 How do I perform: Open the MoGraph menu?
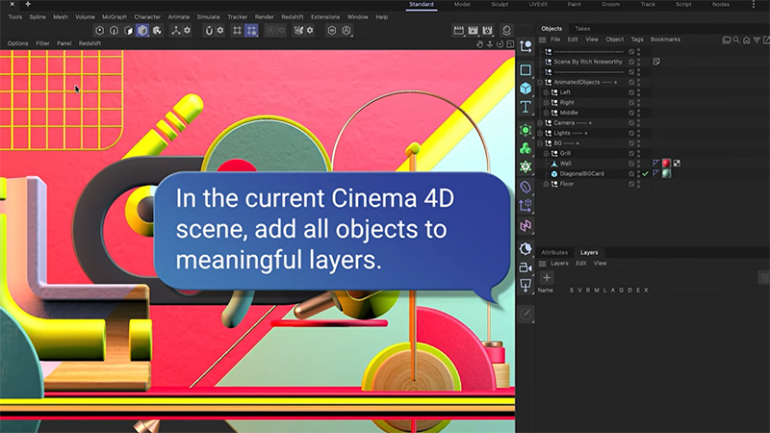(x=114, y=17)
